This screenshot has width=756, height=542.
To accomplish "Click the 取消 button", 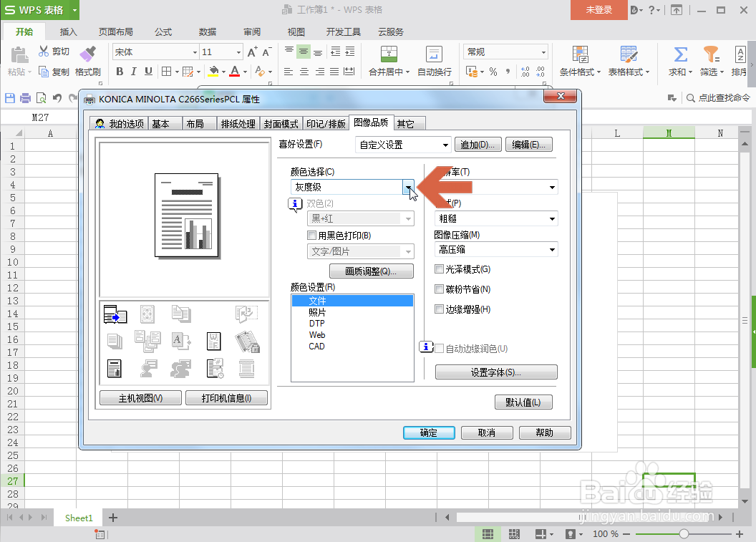I will [487, 433].
